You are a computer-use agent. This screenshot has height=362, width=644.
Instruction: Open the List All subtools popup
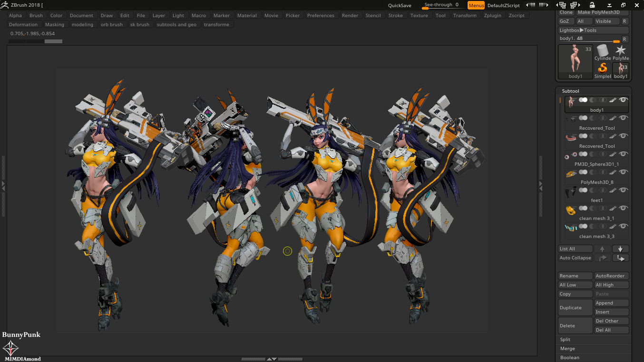(x=576, y=249)
